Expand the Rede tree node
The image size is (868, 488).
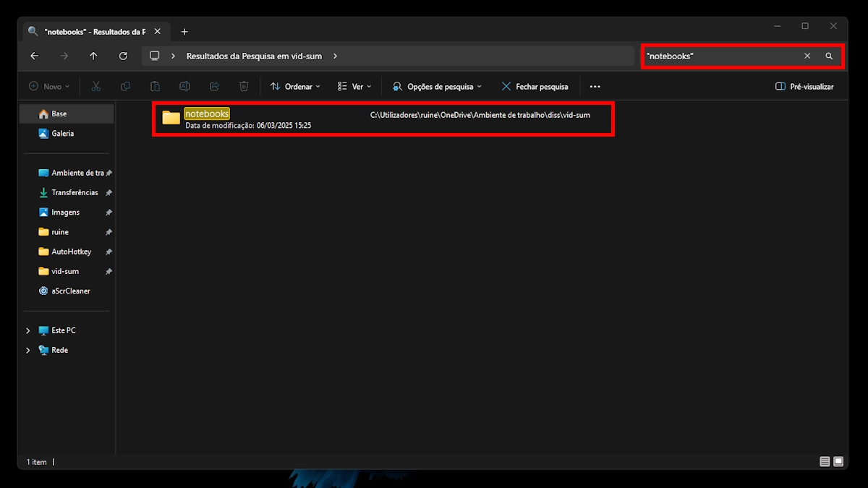click(28, 350)
